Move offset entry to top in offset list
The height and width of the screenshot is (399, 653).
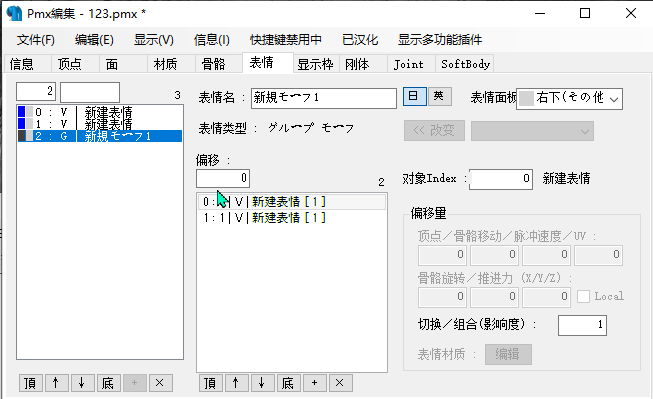coord(210,383)
